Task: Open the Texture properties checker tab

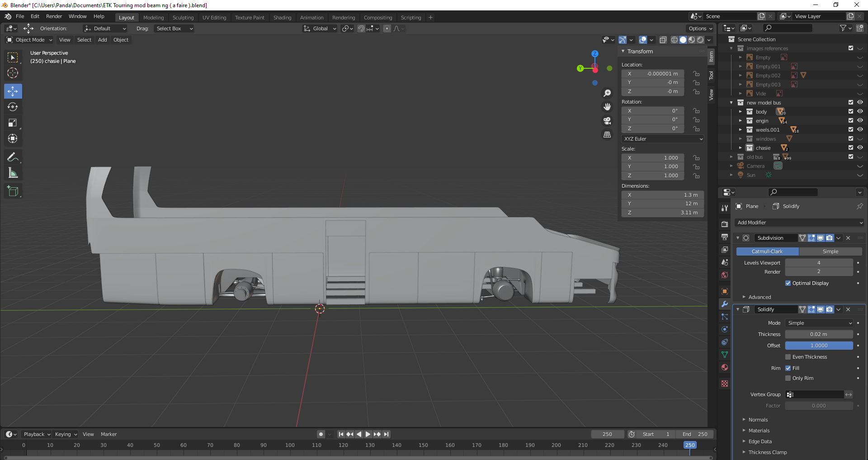Action: [x=725, y=384]
